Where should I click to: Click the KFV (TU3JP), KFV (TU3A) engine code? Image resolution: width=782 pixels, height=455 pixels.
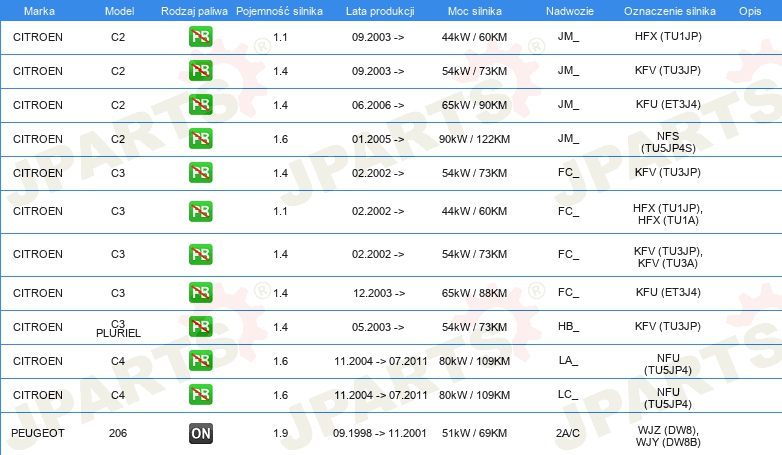click(x=668, y=257)
